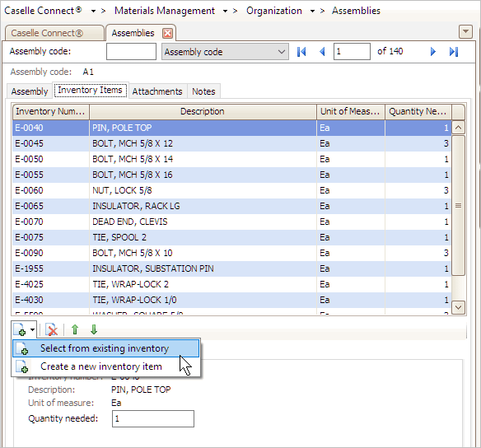This screenshot has height=448, width=481.
Task: Switch to the Caselle Connect tab
Action: click(54, 33)
